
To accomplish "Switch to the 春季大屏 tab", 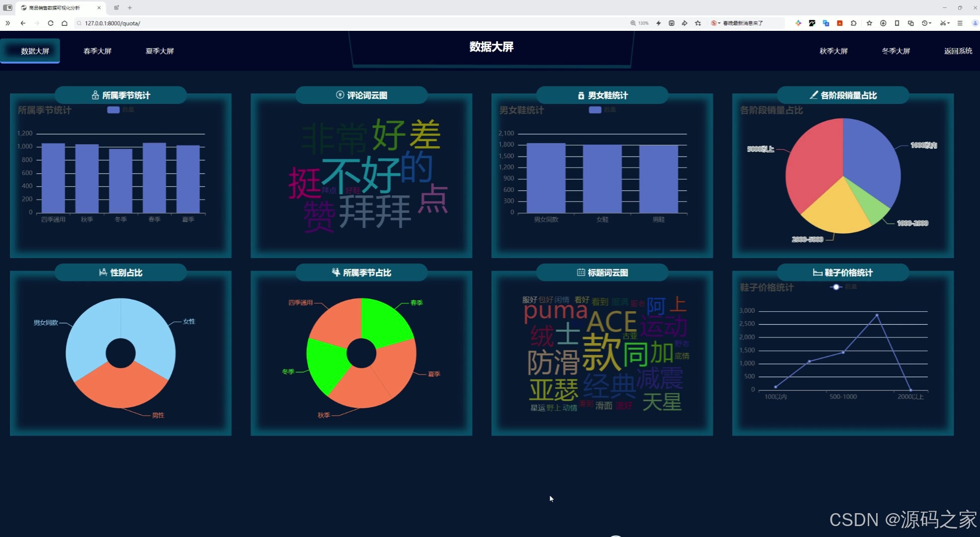I will point(97,51).
